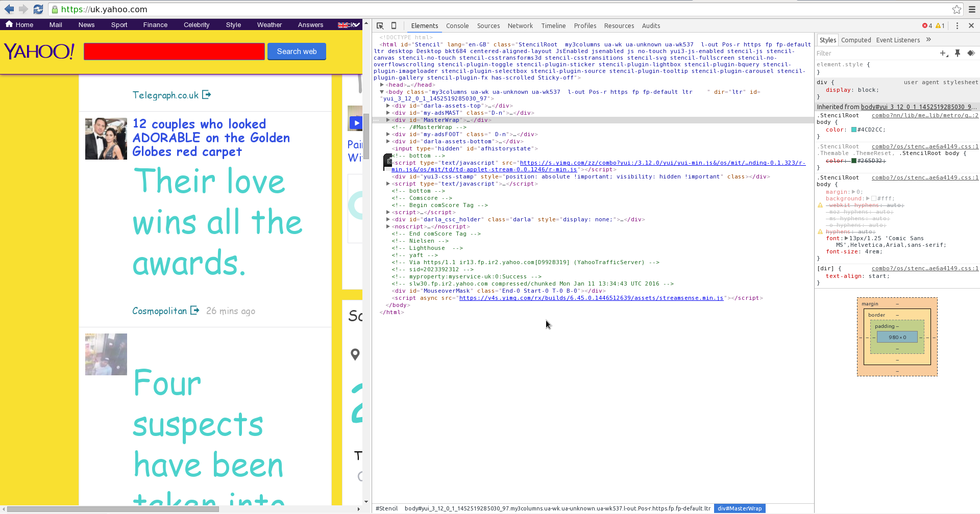Switch to the Console tab
The width and height of the screenshot is (980, 514).
pyautogui.click(x=457, y=25)
